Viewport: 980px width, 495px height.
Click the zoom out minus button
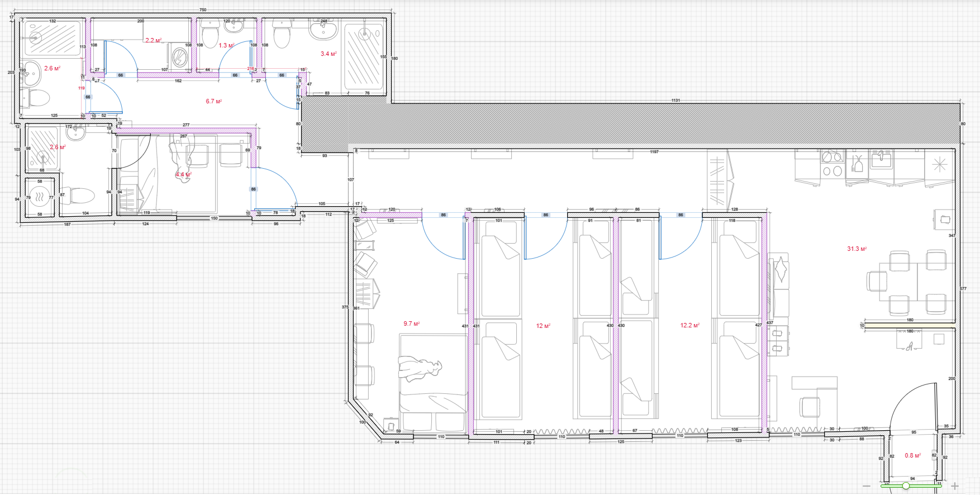tap(867, 486)
